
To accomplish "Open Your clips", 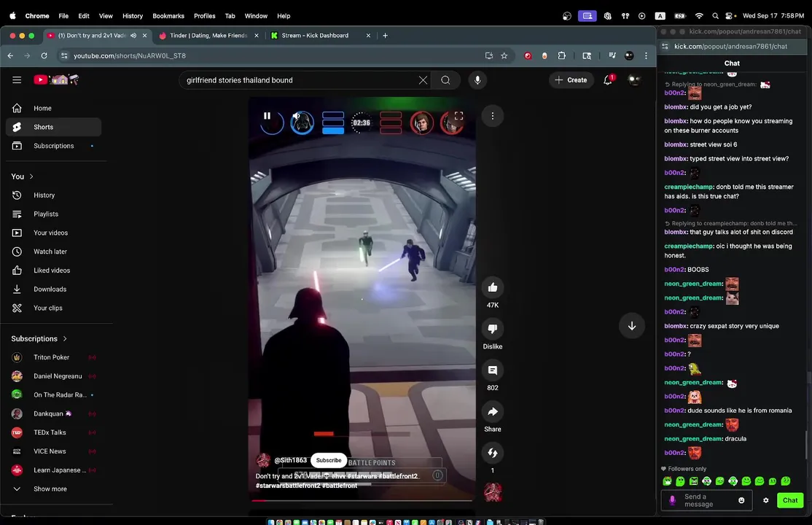I will coord(53,308).
